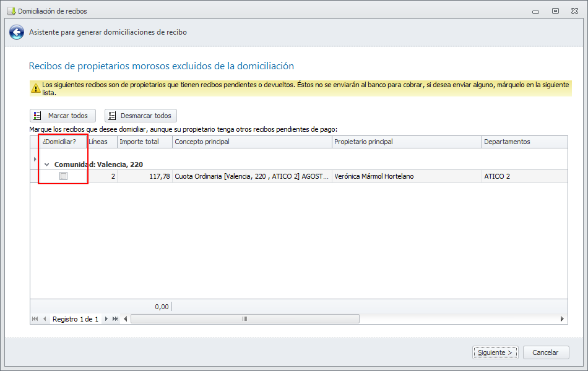Click the Propietario principal column header
The width and height of the screenshot is (588, 371).
407,142
